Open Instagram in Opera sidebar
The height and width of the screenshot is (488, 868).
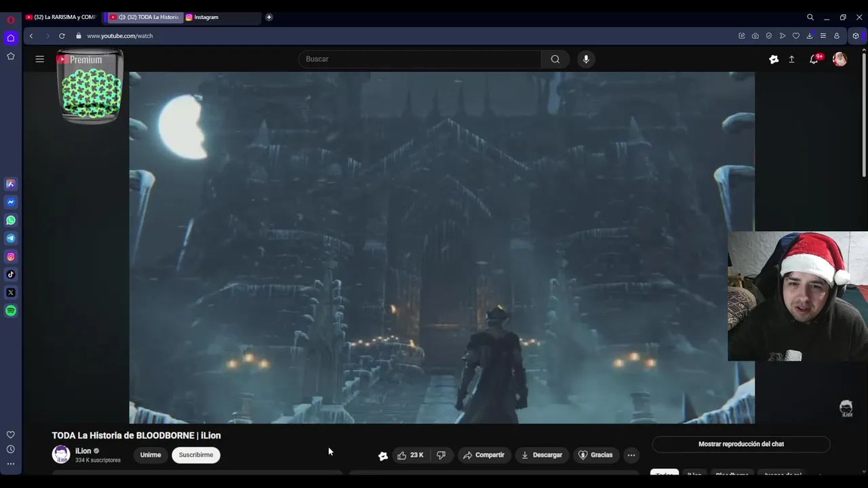(x=11, y=256)
